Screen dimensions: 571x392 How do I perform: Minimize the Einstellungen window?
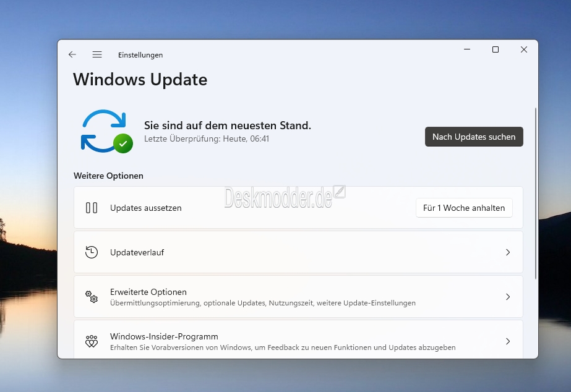point(467,49)
